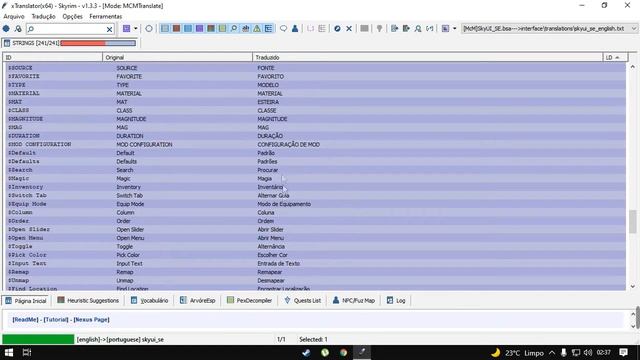Open the skyui_se_english.txt file combo box
This screenshot has height=360, width=640.
(549, 29)
